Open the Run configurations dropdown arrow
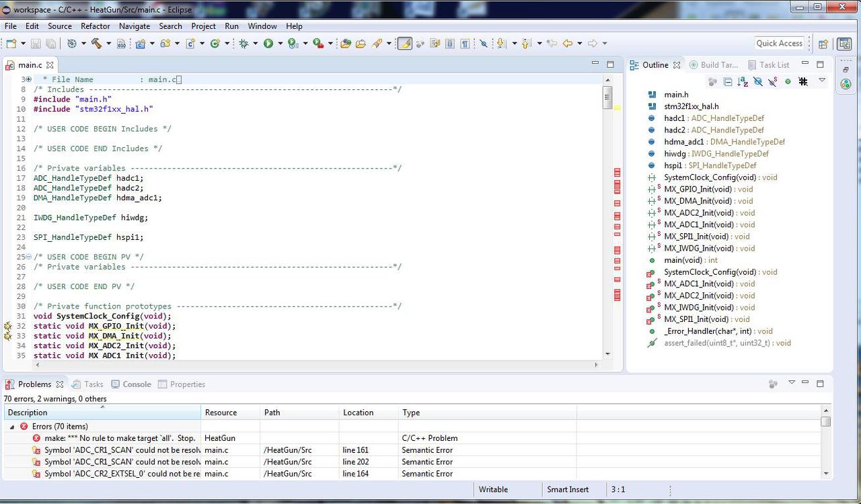Viewport: 861px width, 504px height. [x=280, y=44]
